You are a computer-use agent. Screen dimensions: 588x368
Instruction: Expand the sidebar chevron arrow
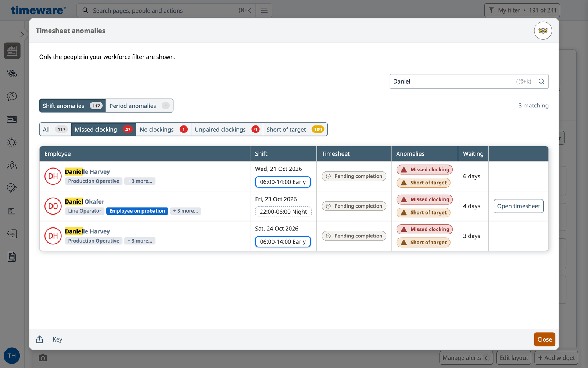[x=22, y=34]
